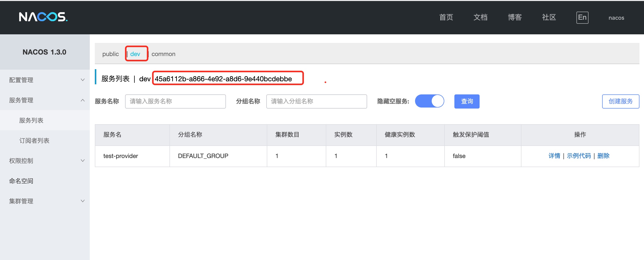The height and width of the screenshot is (260, 644).
Task: Click the 创建服务 button
Action: pyautogui.click(x=621, y=101)
